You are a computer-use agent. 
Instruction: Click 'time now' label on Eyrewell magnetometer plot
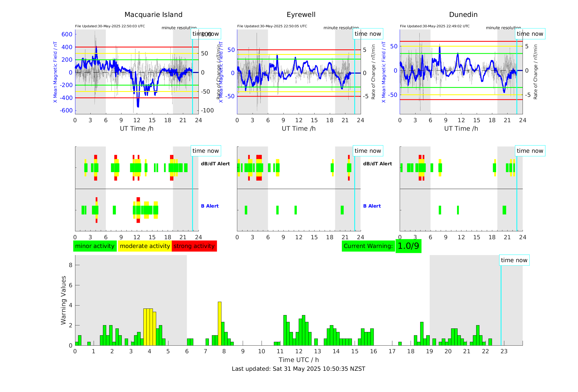point(367,34)
